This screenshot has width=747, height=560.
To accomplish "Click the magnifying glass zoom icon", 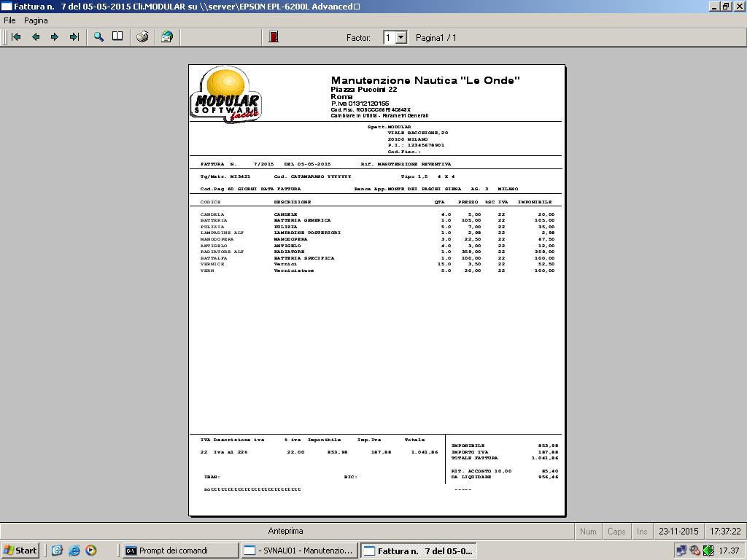I will click(x=98, y=36).
